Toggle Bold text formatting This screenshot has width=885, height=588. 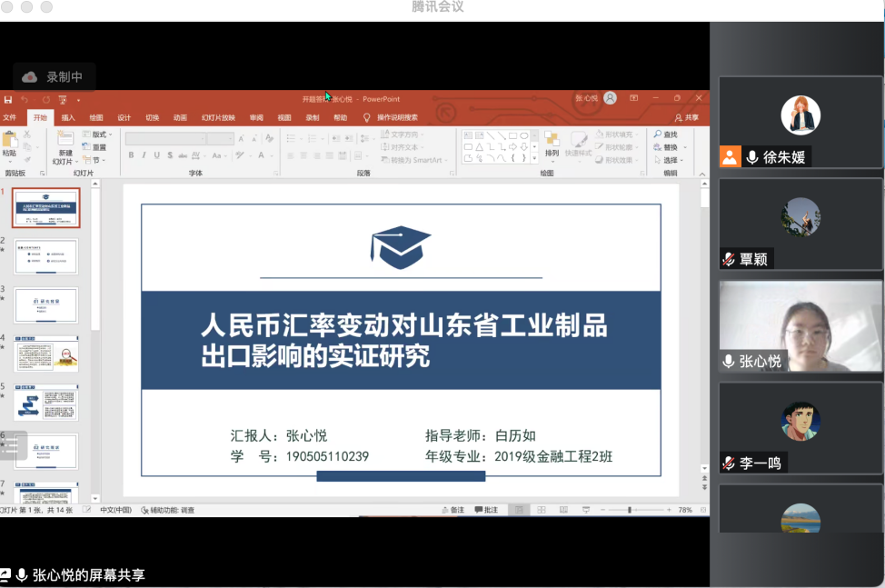click(x=131, y=155)
